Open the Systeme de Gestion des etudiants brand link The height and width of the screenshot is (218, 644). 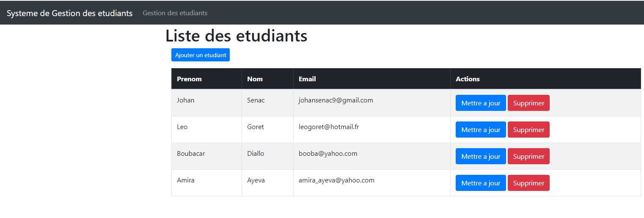coord(69,13)
